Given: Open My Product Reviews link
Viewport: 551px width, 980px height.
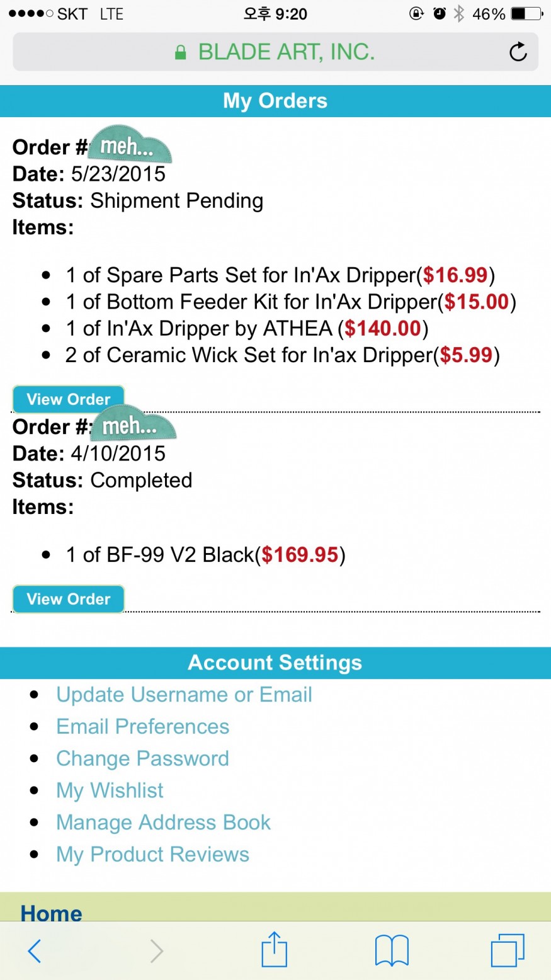Looking at the screenshot, I should 152,855.
